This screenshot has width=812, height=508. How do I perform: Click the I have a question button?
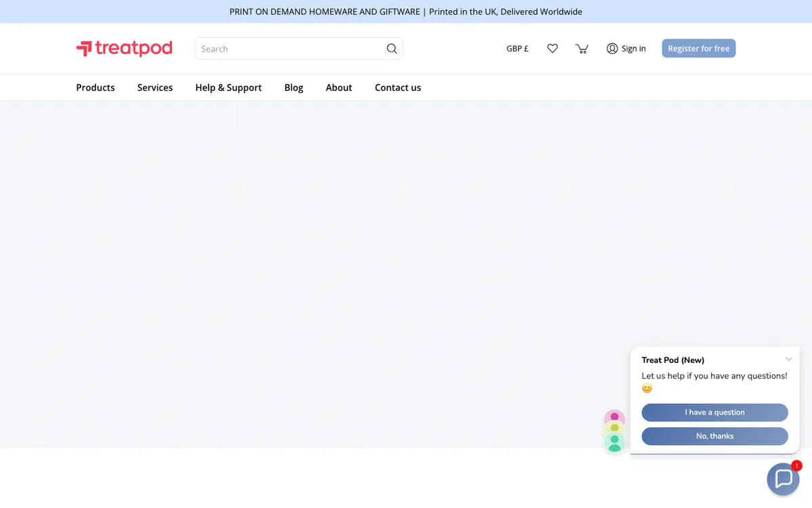tap(715, 412)
